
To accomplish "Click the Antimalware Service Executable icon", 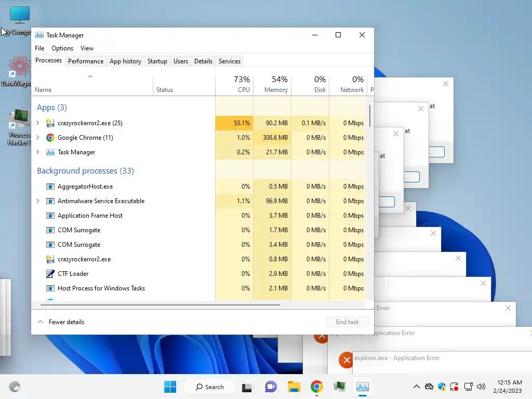I will pyautogui.click(x=50, y=201).
